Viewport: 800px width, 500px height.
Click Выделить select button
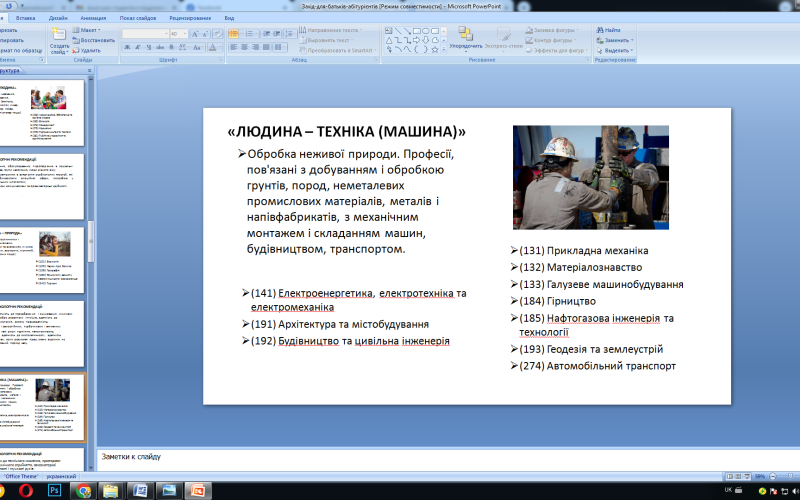615,51
